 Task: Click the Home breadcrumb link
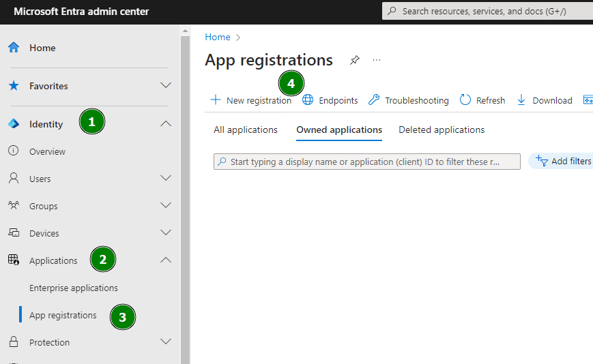click(218, 37)
